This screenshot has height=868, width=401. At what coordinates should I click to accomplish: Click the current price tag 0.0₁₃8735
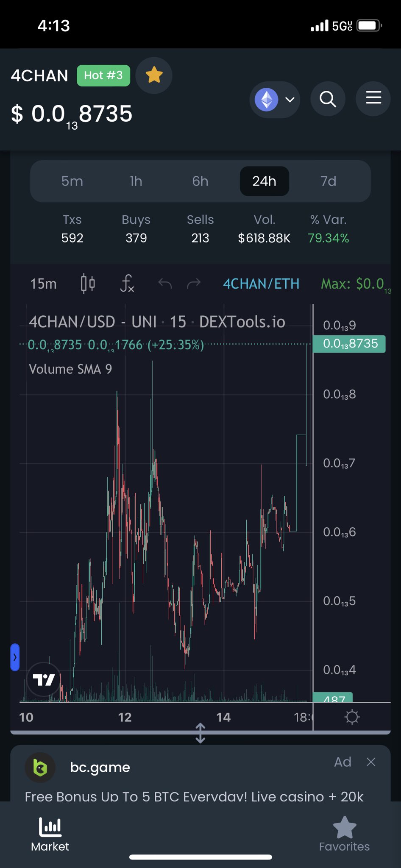click(x=349, y=344)
